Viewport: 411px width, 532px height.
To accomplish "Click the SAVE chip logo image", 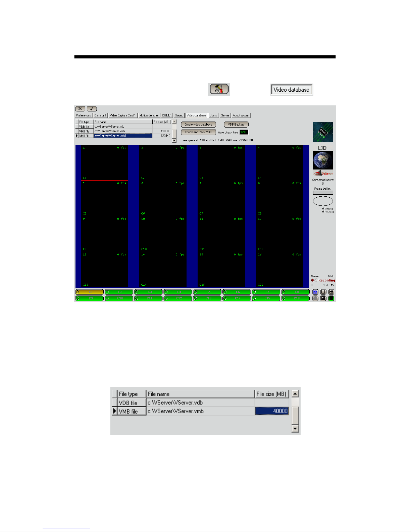I will (x=323, y=132).
